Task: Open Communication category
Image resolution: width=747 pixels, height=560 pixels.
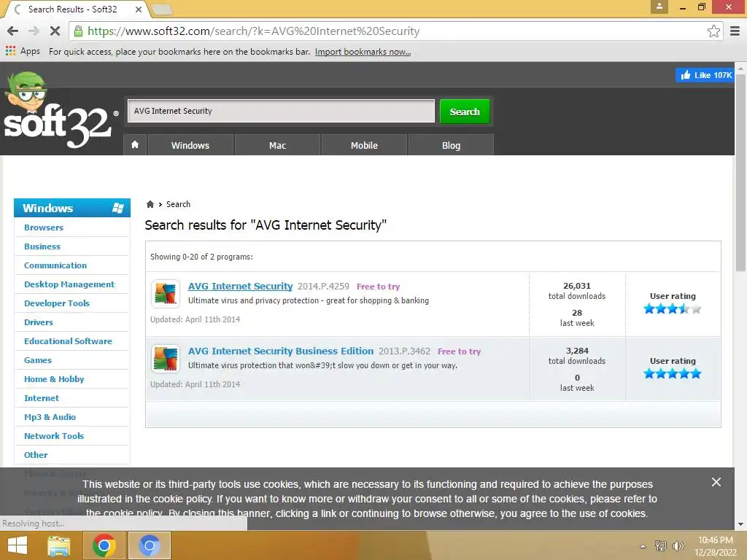Action: (x=55, y=265)
